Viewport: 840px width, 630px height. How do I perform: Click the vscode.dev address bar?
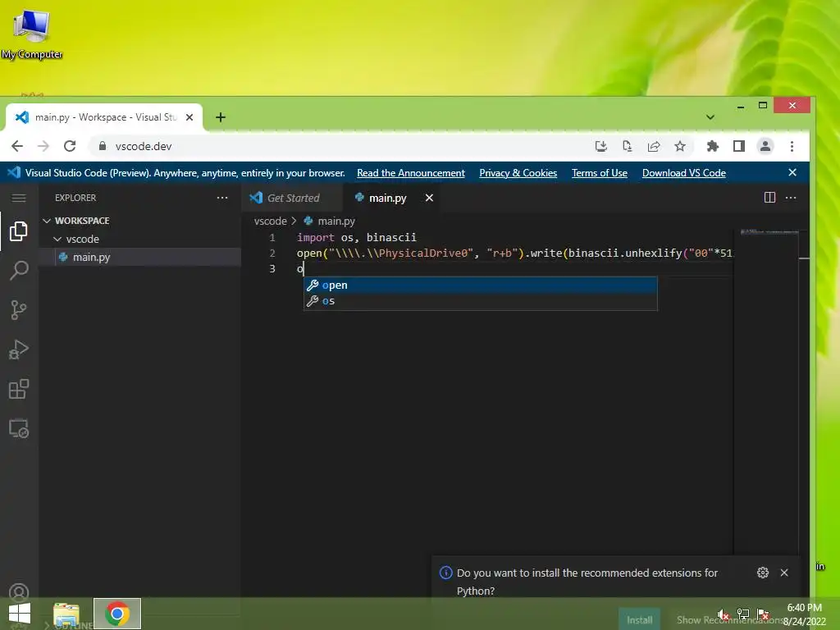click(343, 146)
